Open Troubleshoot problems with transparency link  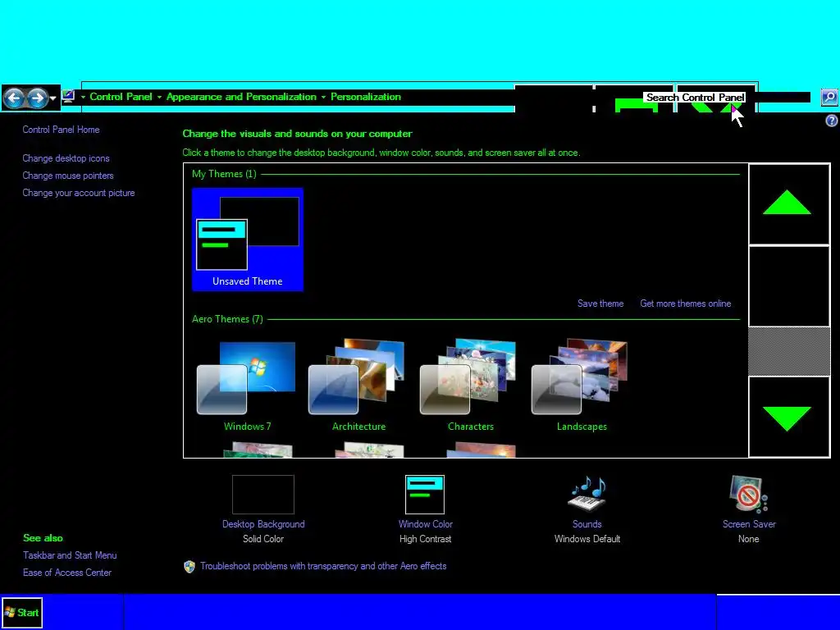point(323,566)
